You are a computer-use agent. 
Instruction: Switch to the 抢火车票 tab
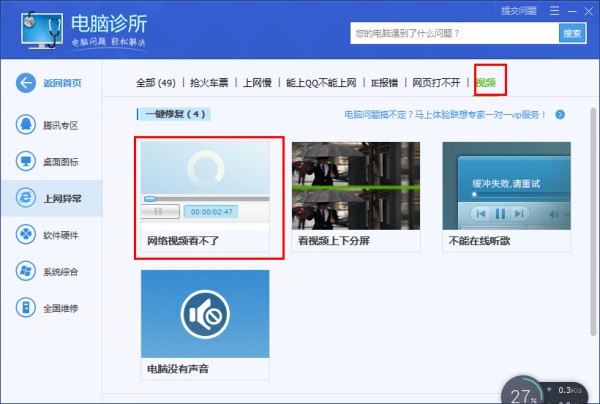[x=209, y=83]
